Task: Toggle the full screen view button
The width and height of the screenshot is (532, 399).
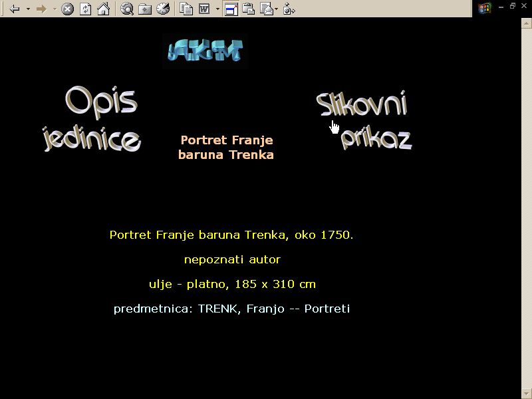Action: click(231, 9)
